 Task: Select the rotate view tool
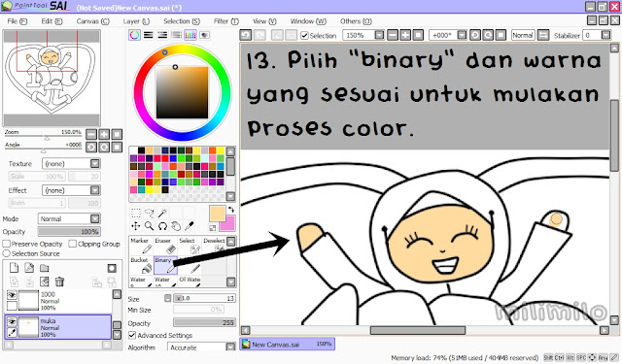tap(162, 226)
